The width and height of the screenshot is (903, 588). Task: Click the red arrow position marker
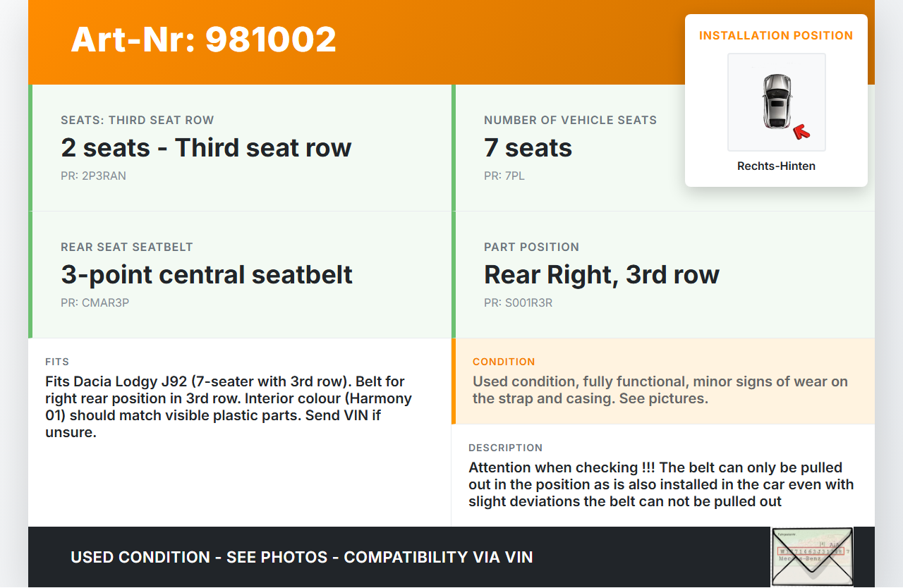[x=801, y=131]
